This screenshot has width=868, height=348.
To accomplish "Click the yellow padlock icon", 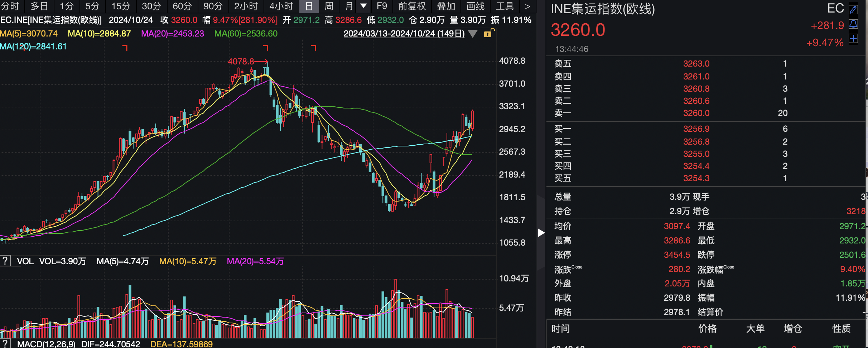I will 488,34.
